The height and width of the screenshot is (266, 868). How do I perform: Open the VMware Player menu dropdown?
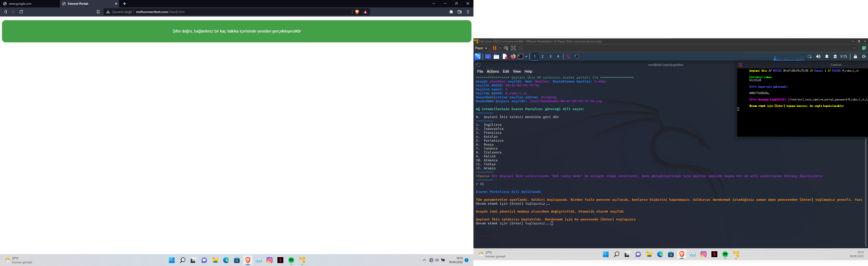tap(481, 48)
